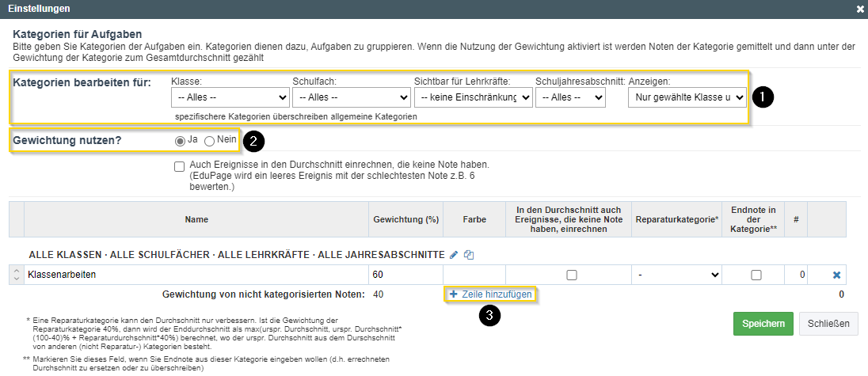
Task: Open the Schuljahresabschnitt dropdown
Action: click(x=570, y=98)
